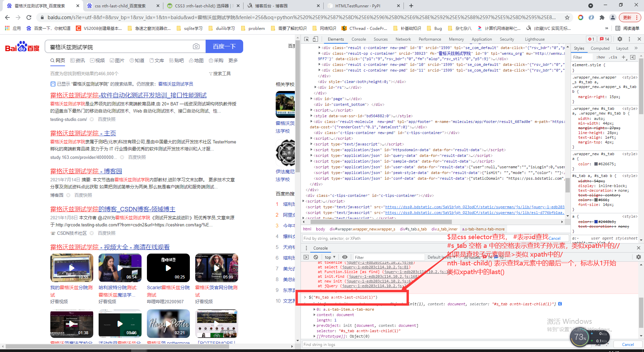Select the Computed tab in styles pane
The image size is (644, 352).
[600, 48]
